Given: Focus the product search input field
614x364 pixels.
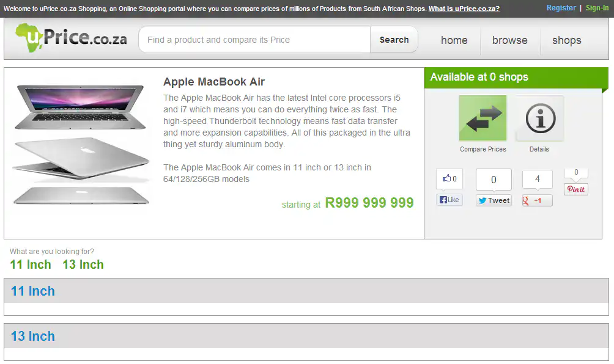Looking at the screenshot, I should 254,40.
